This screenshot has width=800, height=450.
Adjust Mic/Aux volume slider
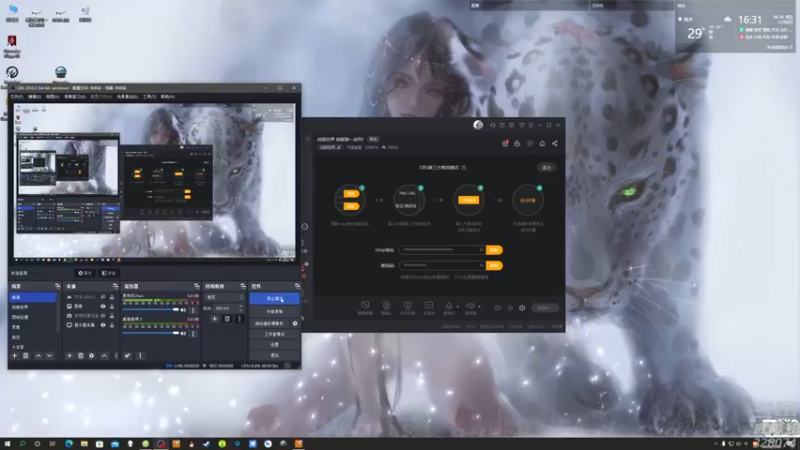click(x=151, y=310)
